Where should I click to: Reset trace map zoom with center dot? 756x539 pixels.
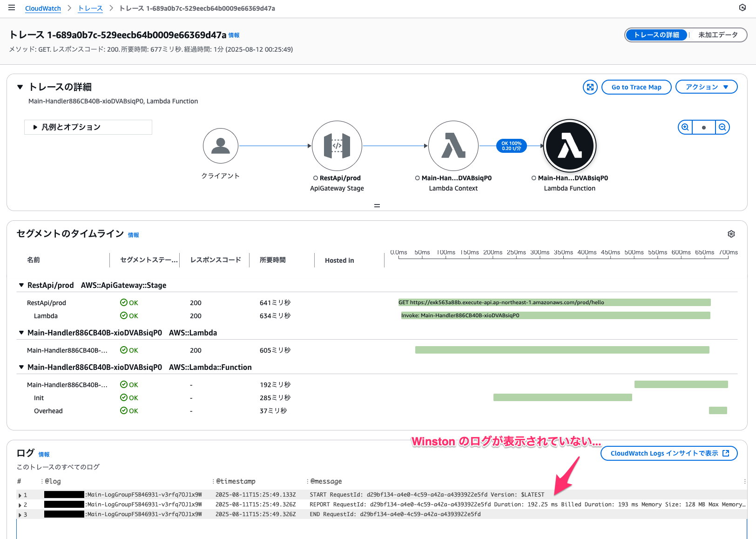(x=704, y=127)
